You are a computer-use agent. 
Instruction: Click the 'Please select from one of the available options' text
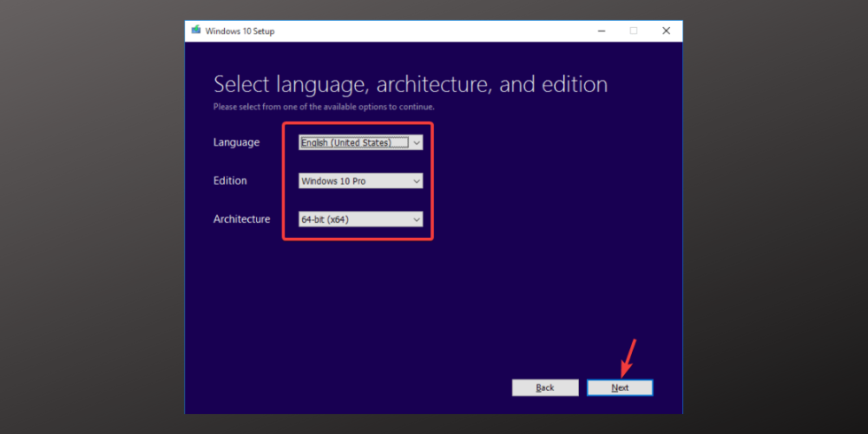pyautogui.click(x=324, y=106)
